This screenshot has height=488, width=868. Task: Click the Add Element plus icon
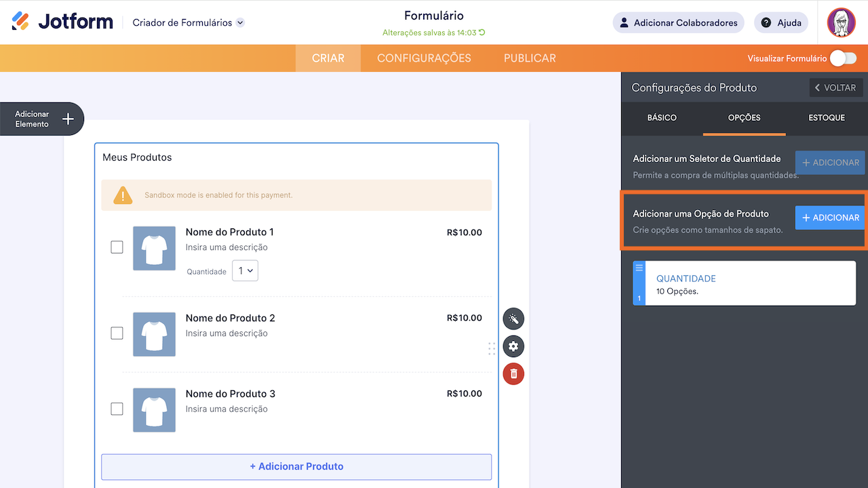(x=68, y=119)
